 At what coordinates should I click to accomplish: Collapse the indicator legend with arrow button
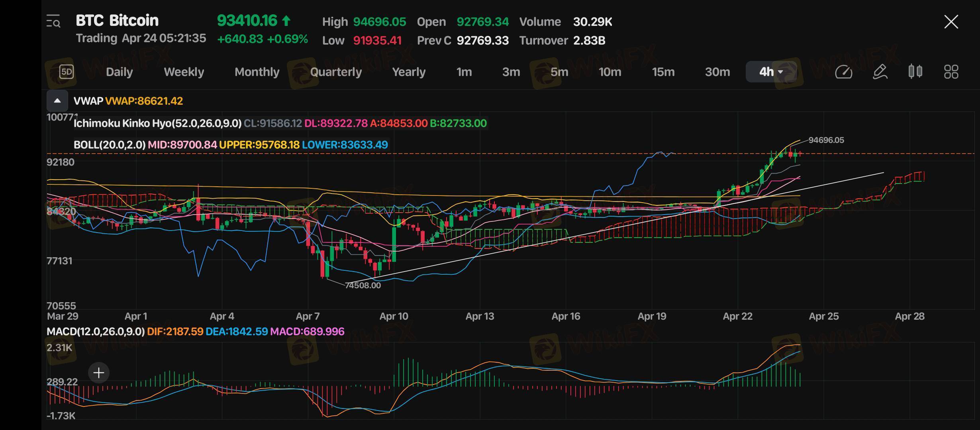coord(57,101)
